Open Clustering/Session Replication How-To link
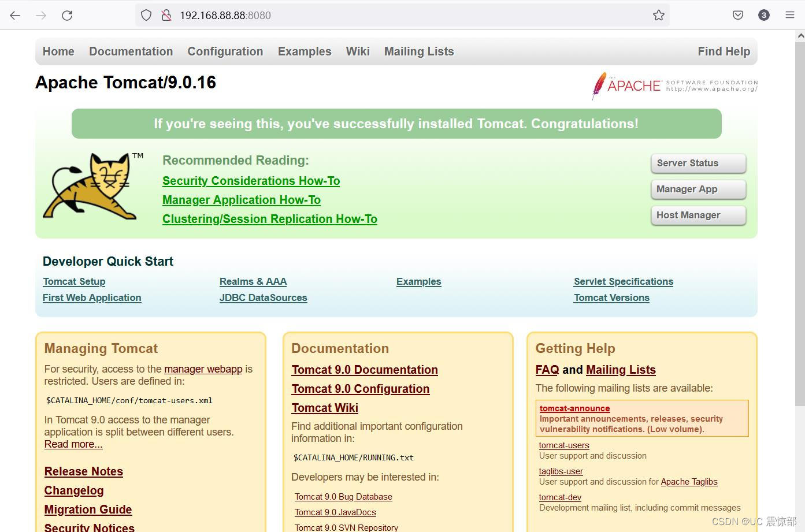 [270, 219]
